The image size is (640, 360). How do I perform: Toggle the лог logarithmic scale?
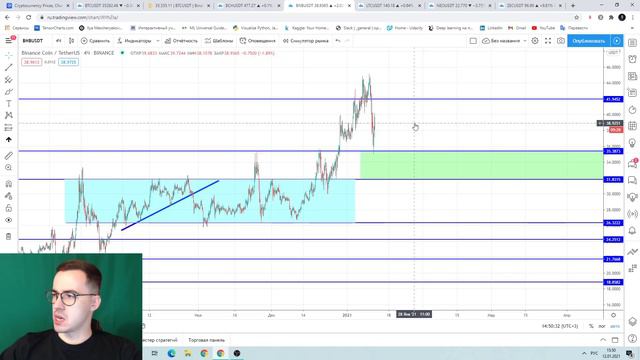click(602, 326)
